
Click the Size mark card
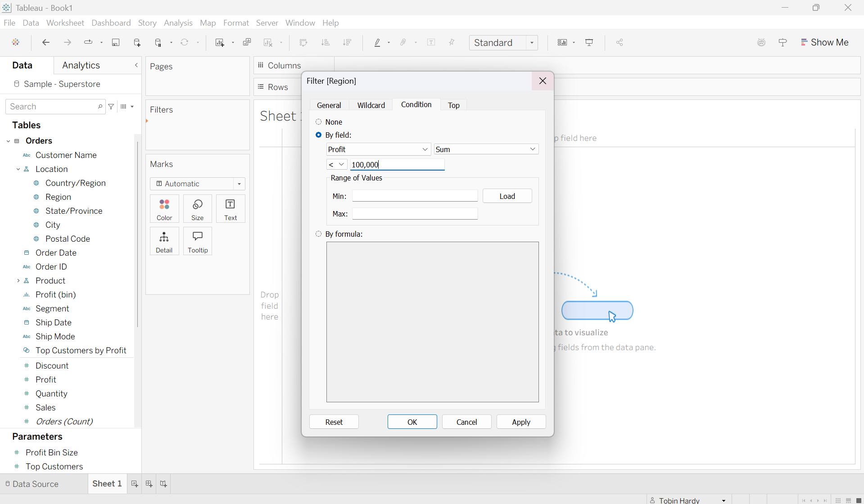(x=197, y=209)
